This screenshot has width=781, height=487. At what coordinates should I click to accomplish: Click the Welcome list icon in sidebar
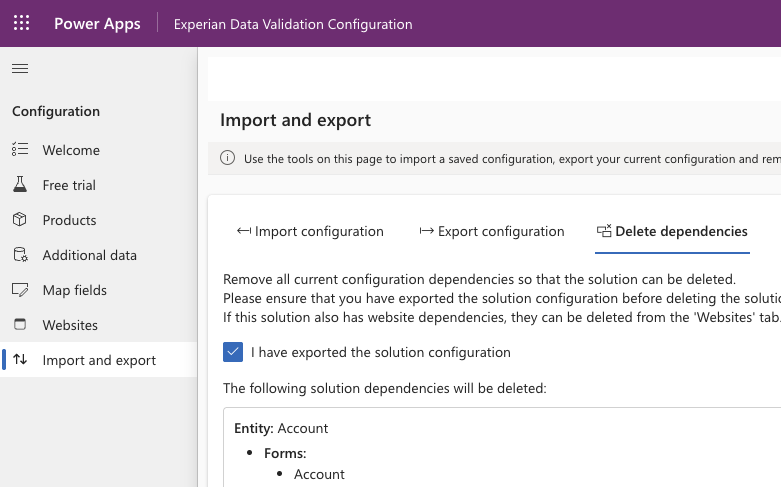(x=20, y=150)
